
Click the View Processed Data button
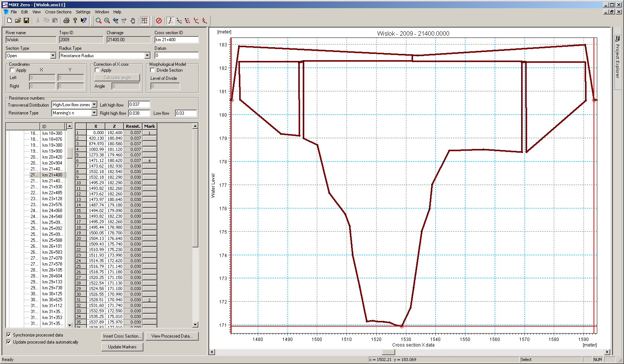pyautogui.click(x=172, y=336)
